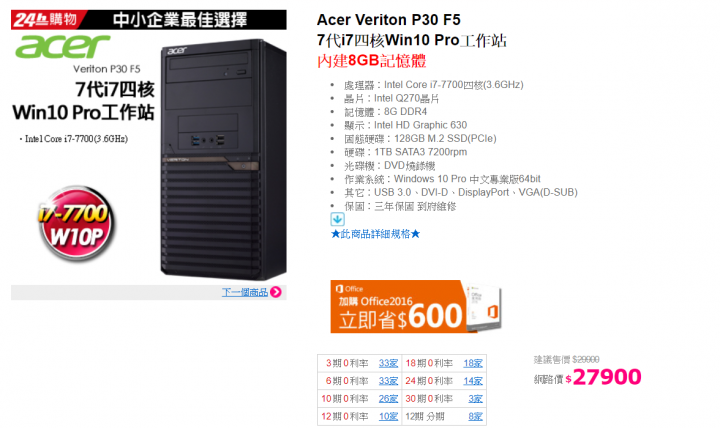Open the 18家 link for 18期 0利率
The height and width of the screenshot is (428, 720).
[473, 363]
